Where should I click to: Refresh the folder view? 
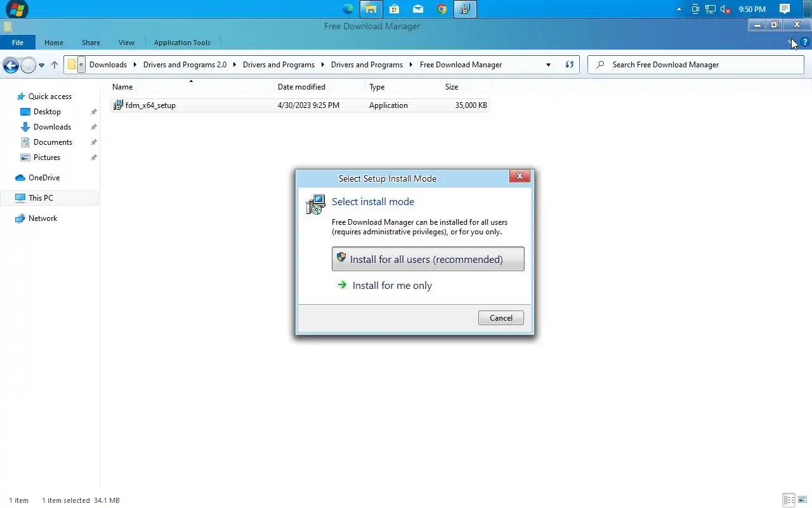tap(569, 65)
